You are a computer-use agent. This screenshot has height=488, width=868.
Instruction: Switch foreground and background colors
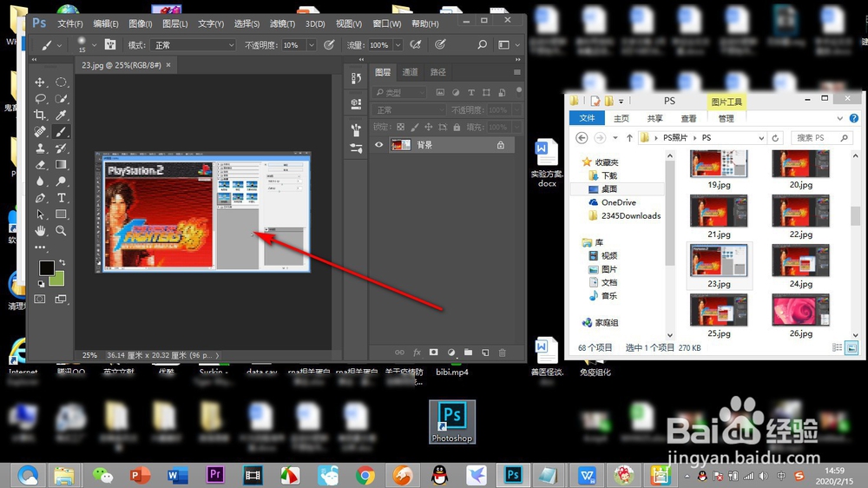pos(62,262)
